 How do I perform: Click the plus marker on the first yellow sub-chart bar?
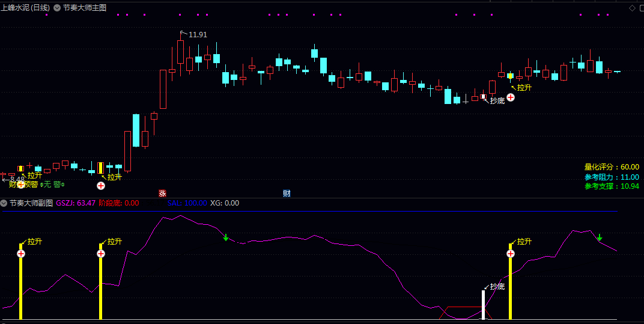[21, 254]
